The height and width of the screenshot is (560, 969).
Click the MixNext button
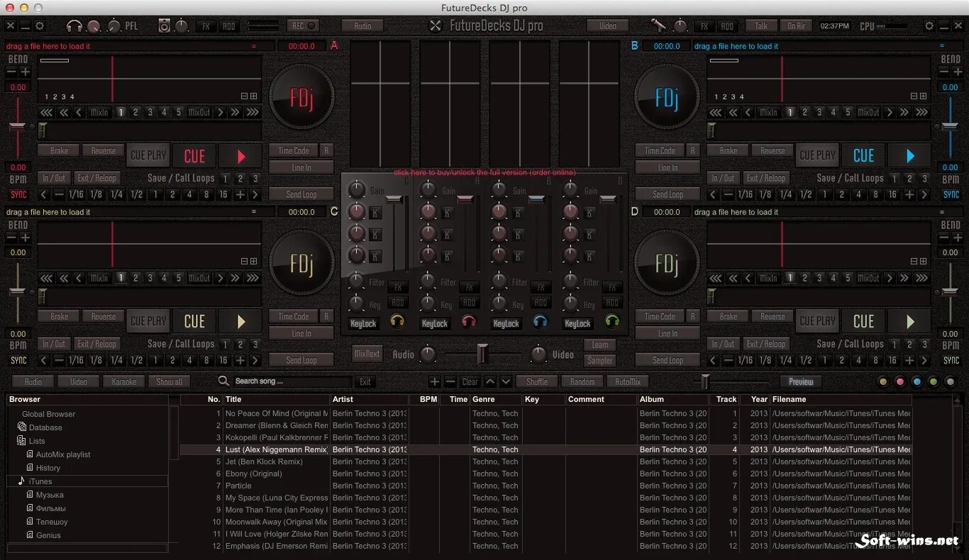[x=367, y=354]
